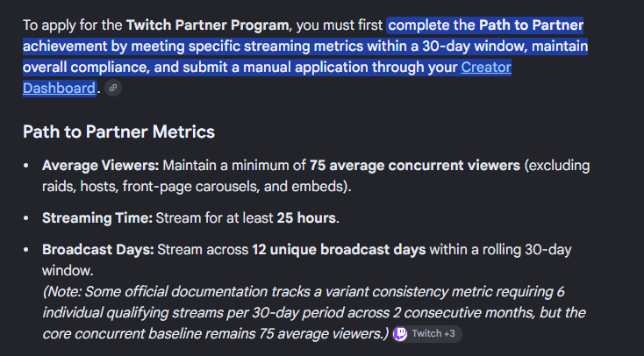Click the bullet point beside Average Viewers
The image size is (644, 356).
(x=26, y=166)
